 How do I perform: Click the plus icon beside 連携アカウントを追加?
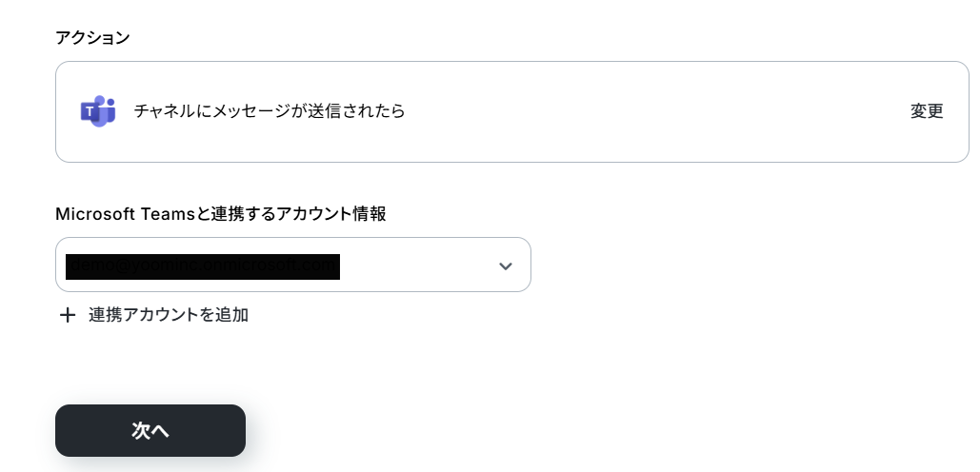click(x=67, y=315)
